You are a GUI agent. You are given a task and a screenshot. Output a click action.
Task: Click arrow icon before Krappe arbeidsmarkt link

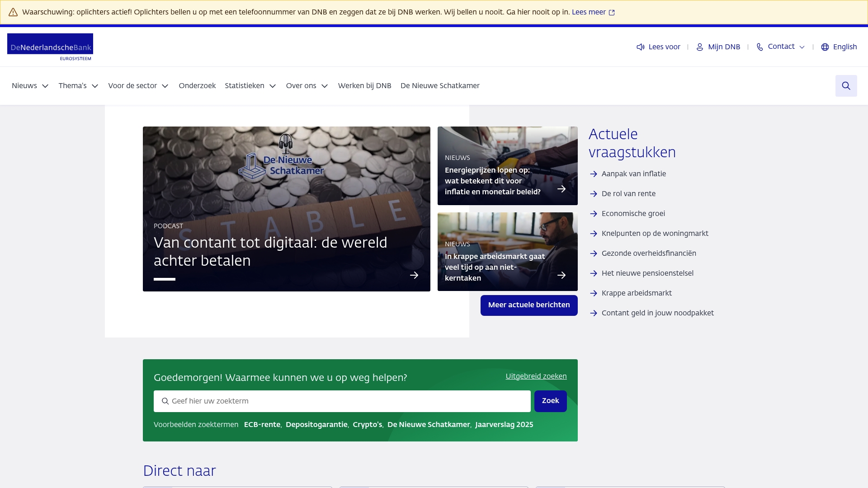tap(594, 293)
